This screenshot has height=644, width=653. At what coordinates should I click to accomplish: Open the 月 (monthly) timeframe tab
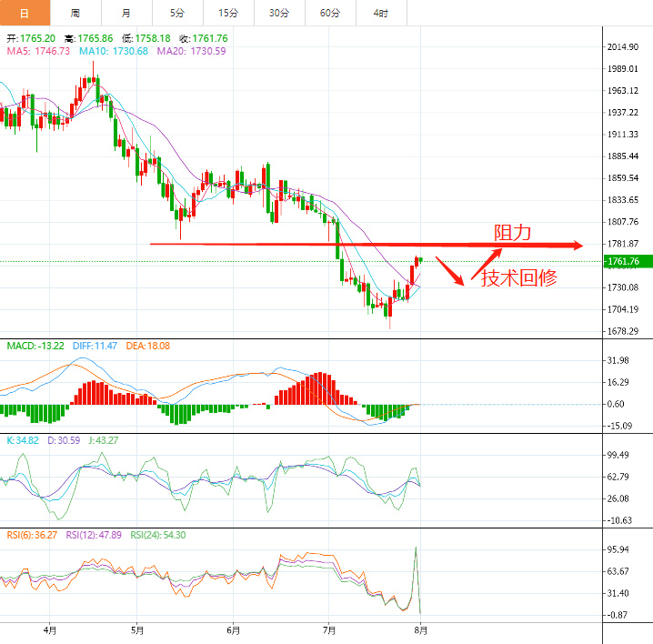tap(126, 14)
